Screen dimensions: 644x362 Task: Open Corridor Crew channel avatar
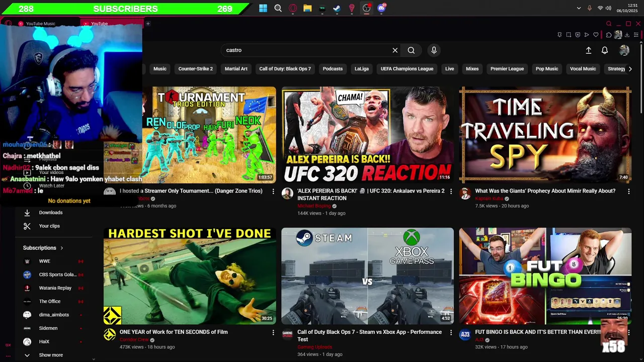coord(110,335)
